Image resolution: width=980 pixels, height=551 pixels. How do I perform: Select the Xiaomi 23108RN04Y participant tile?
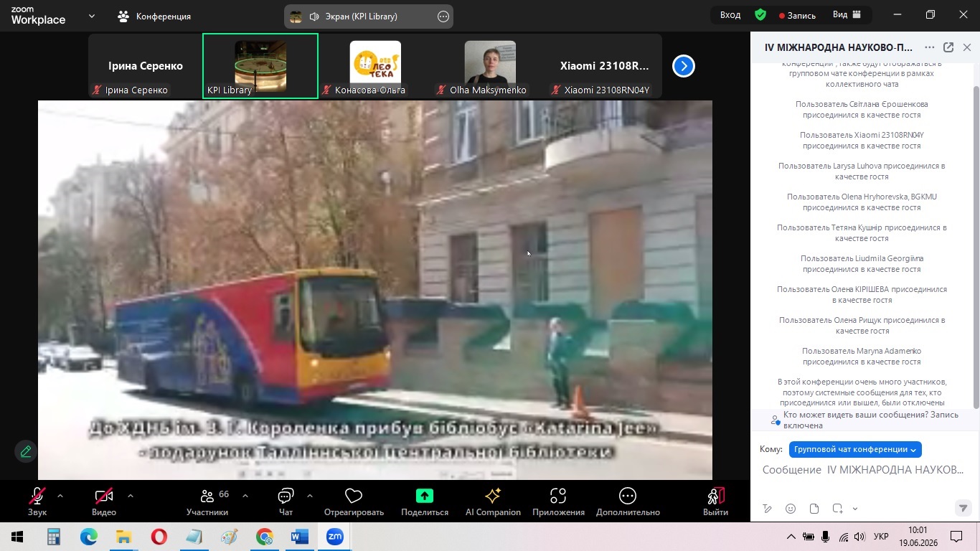tap(605, 66)
